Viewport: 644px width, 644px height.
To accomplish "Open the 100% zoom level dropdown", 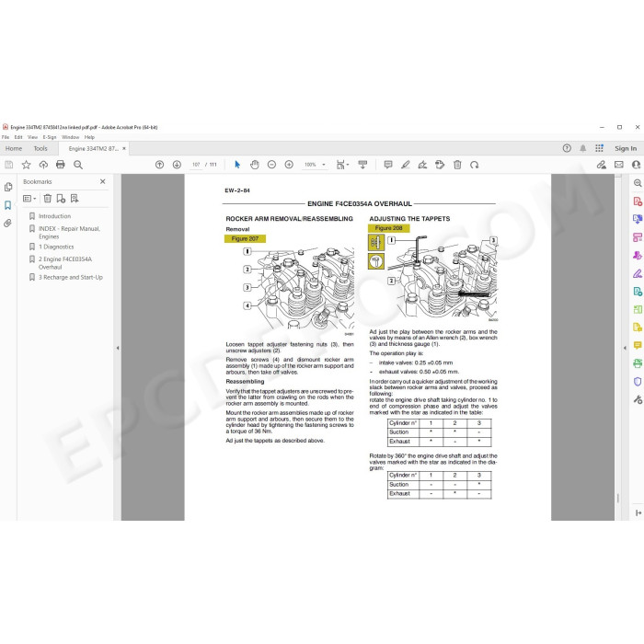I will 324,165.
